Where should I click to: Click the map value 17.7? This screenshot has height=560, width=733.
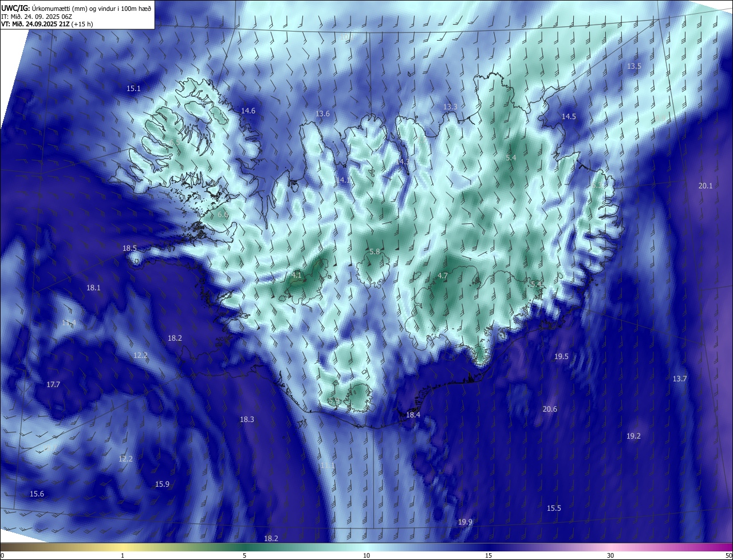coord(53,384)
